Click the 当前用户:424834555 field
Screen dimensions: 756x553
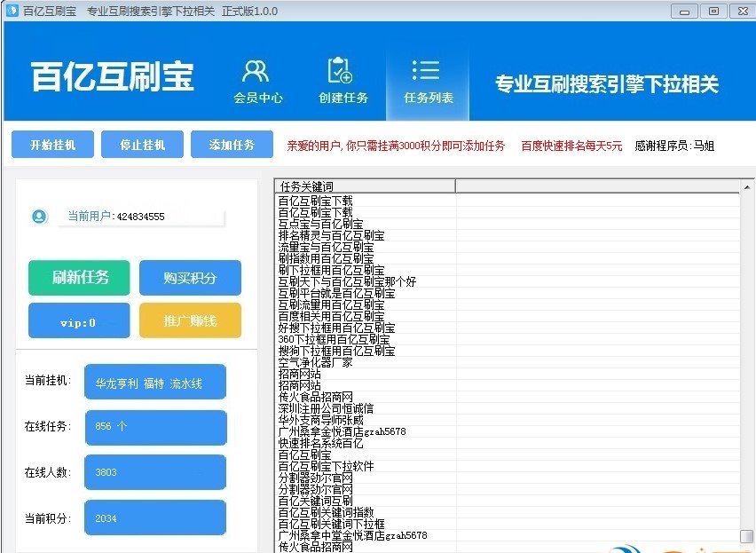coord(141,217)
